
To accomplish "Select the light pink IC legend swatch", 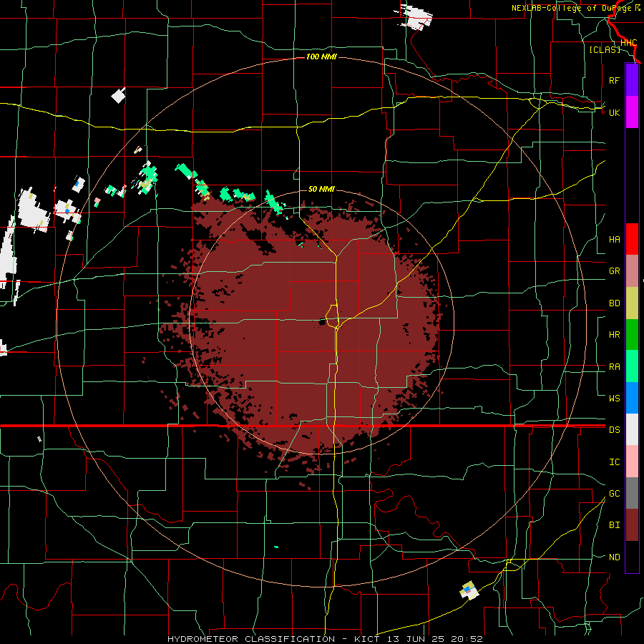I will (632, 462).
